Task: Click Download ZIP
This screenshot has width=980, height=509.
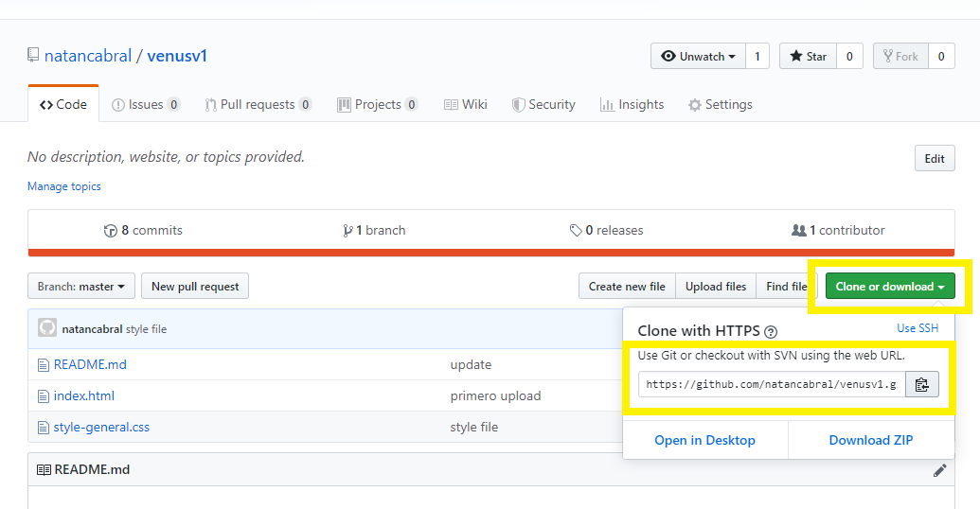Action: coord(870,440)
